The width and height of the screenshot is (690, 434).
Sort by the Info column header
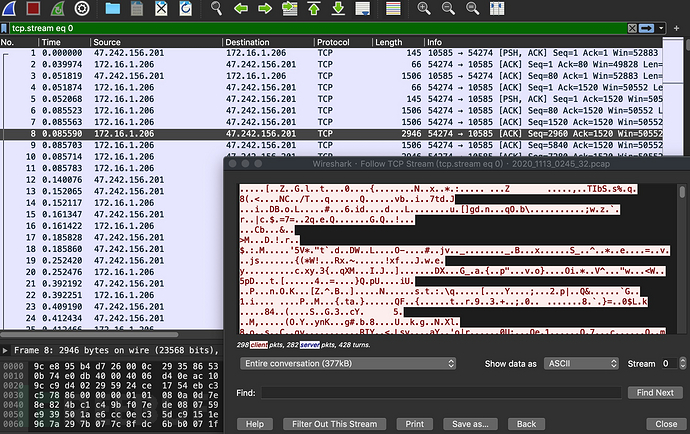pos(543,42)
